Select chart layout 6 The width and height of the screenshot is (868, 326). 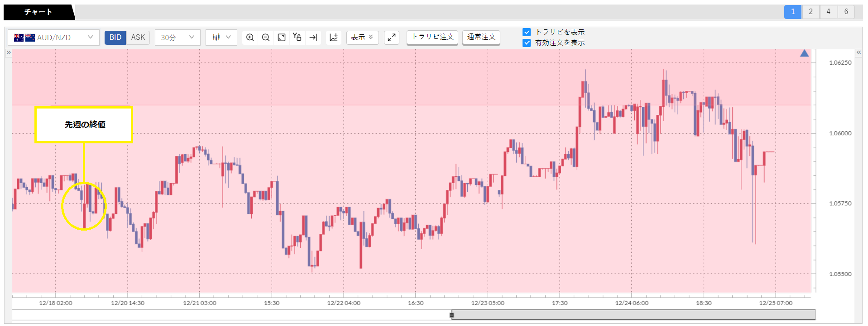point(846,12)
